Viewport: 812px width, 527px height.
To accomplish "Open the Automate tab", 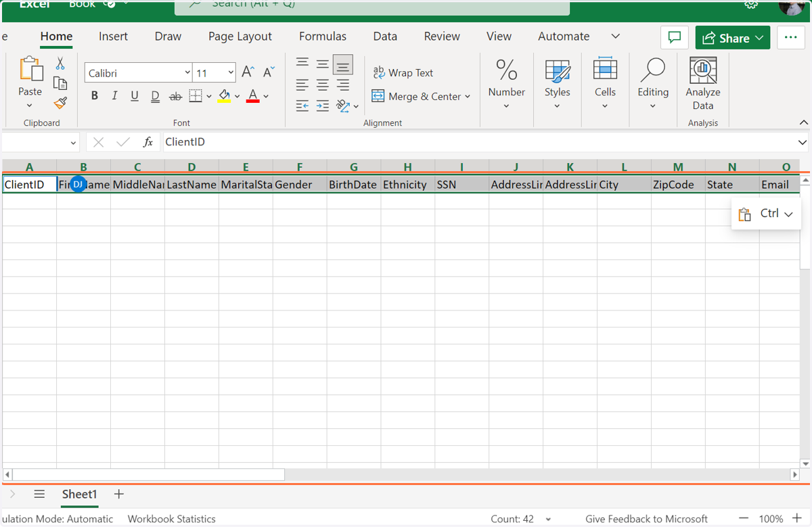I will (564, 37).
